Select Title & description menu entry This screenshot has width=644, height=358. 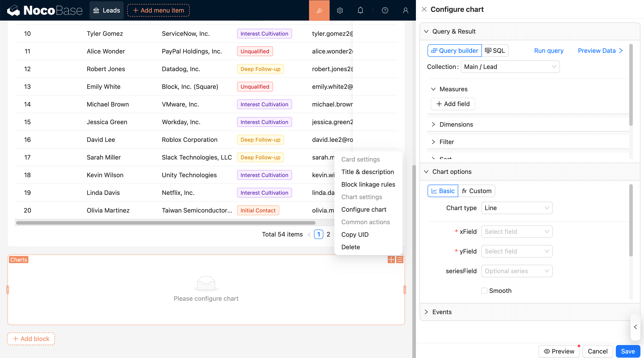[x=367, y=172]
